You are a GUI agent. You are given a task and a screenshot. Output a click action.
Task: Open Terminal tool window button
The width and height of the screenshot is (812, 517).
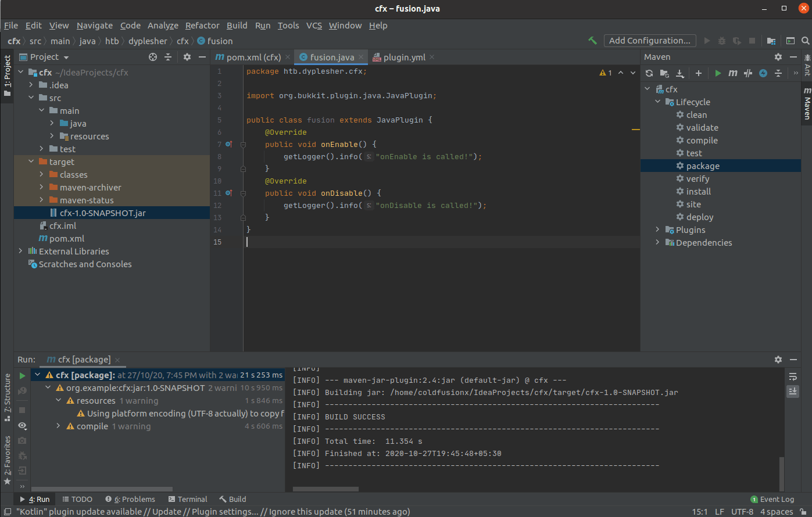pos(187,499)
